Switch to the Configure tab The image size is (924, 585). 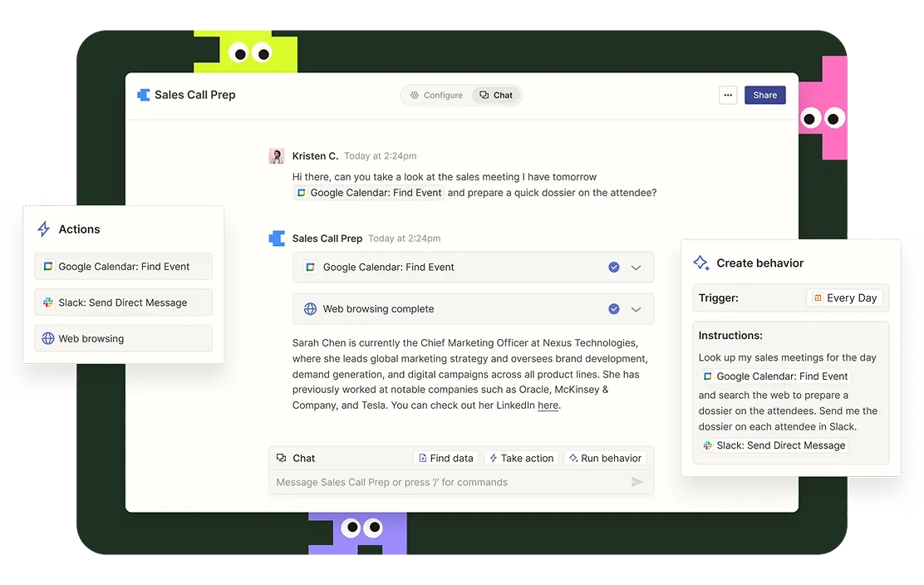coord(436,96)
